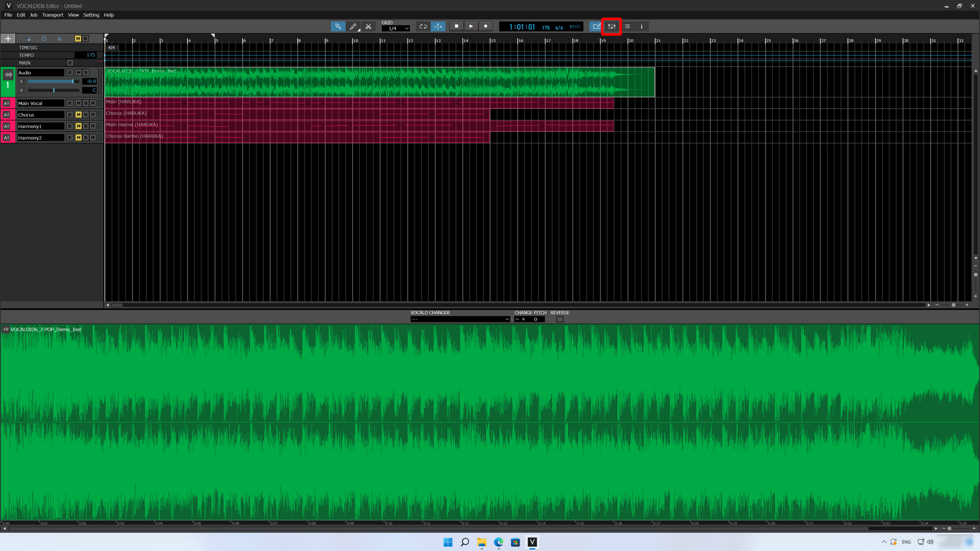
Task: Click the track list icon
Action: [x=627, y=26]
